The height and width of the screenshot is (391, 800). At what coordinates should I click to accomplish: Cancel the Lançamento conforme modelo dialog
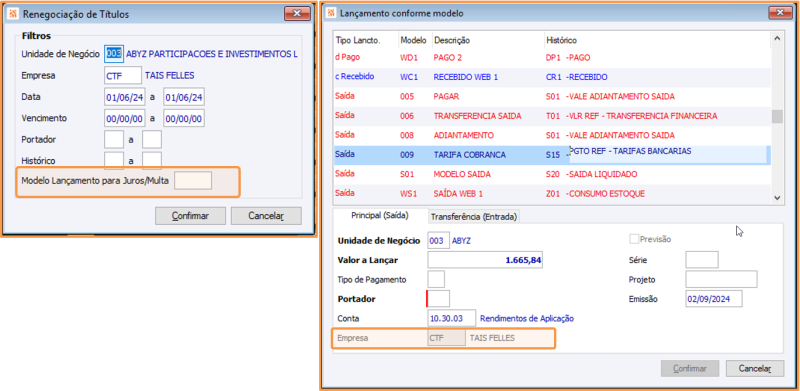click(755, 368)
